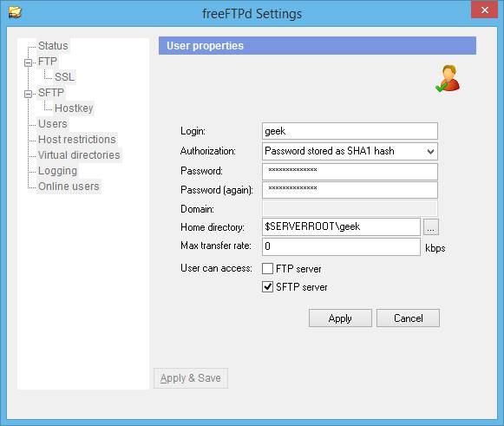Image resolution: width=504 pixels, height=426 pixels.
Task: Click the Max transfer rate field
Action: [341, 246]
